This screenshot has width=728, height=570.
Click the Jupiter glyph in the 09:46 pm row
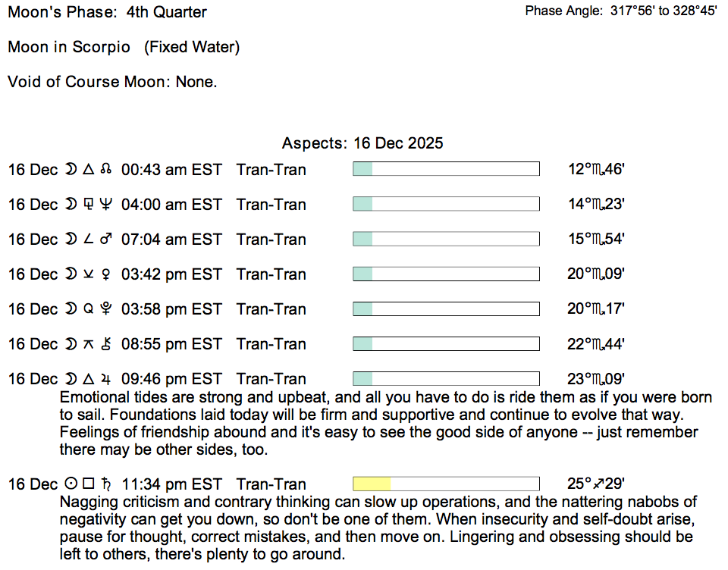105,379
